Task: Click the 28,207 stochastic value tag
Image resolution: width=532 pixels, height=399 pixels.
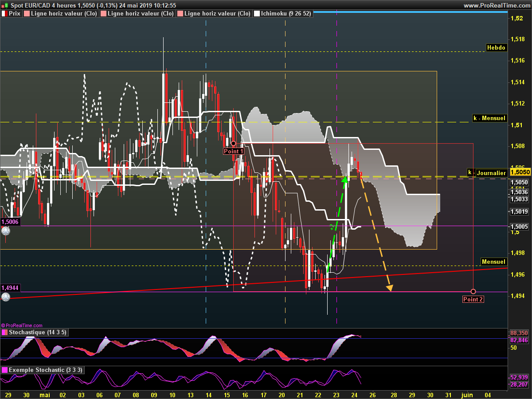Action: (x=519, y=384)
